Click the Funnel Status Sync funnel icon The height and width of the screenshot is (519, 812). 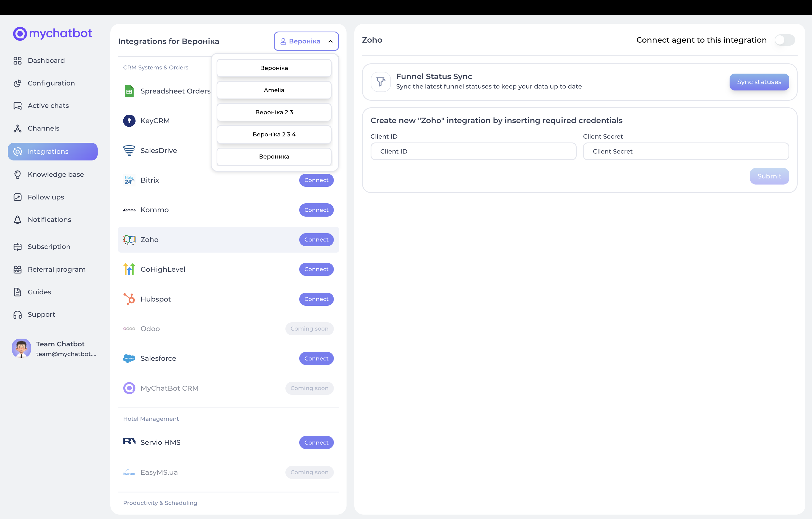(381, 82)
